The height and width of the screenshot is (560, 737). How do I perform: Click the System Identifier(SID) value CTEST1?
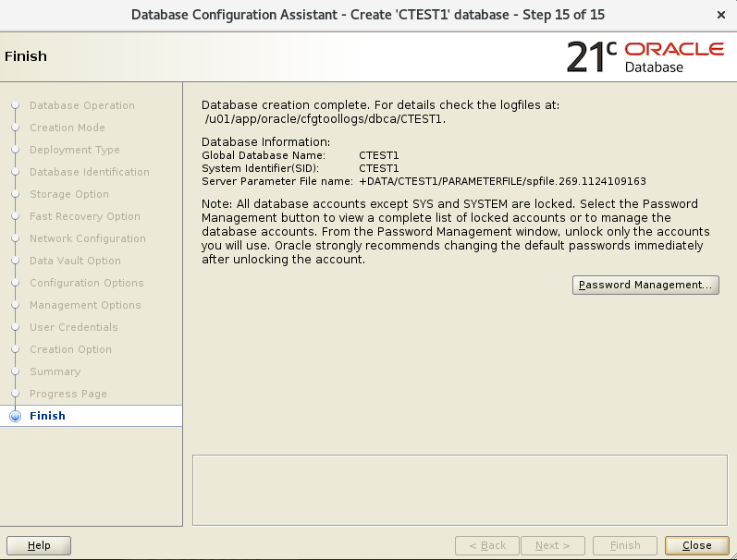click(379, 168)
